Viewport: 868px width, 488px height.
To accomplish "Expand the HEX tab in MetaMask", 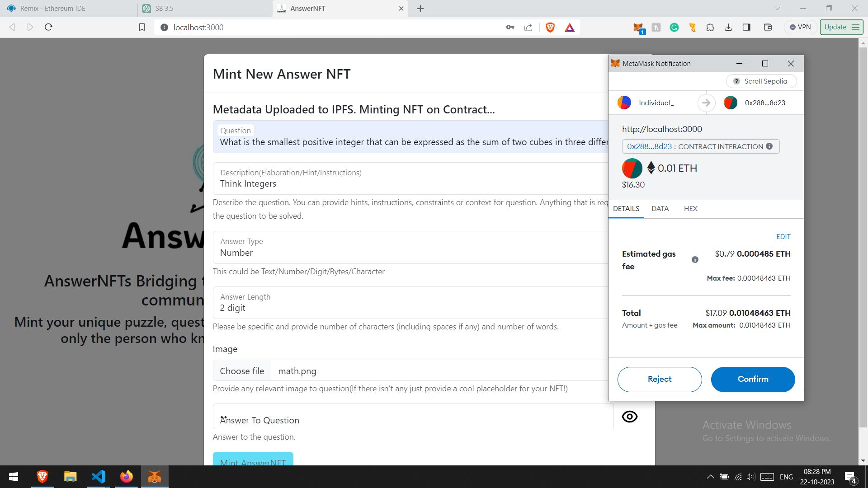I will tap(690, 209).
